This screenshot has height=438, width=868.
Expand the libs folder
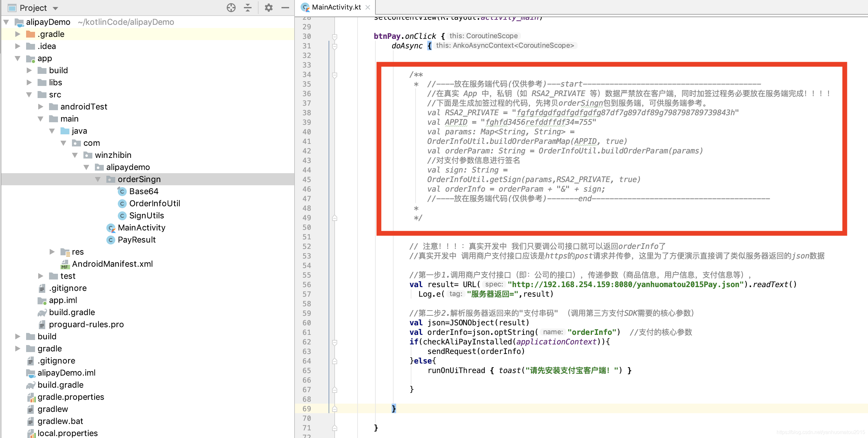tap(29, 82)
